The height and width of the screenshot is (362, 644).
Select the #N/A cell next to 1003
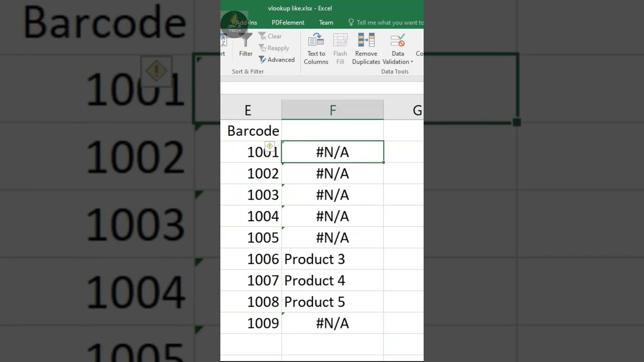(333, 195)
